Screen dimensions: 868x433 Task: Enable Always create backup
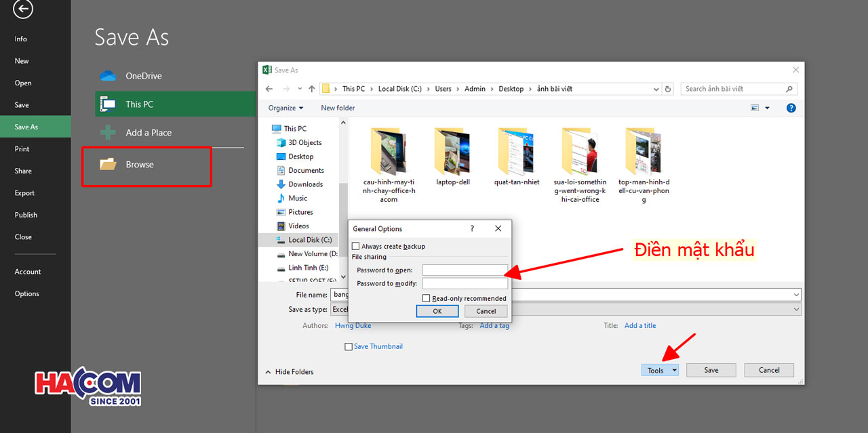(x=355, y=246)
